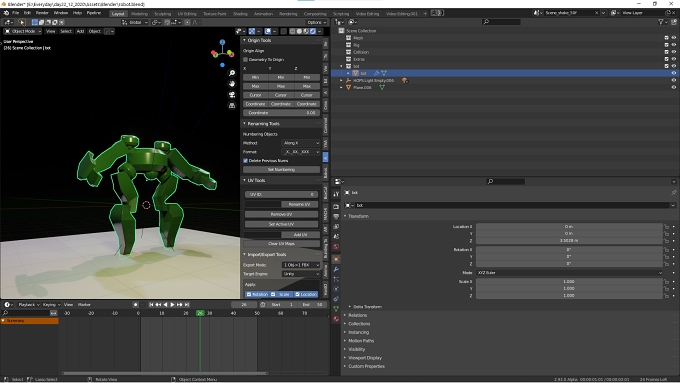This screenshot has height=383, width=680.
Task: Click the current frame marker at 26
Action: pos(200,313)
